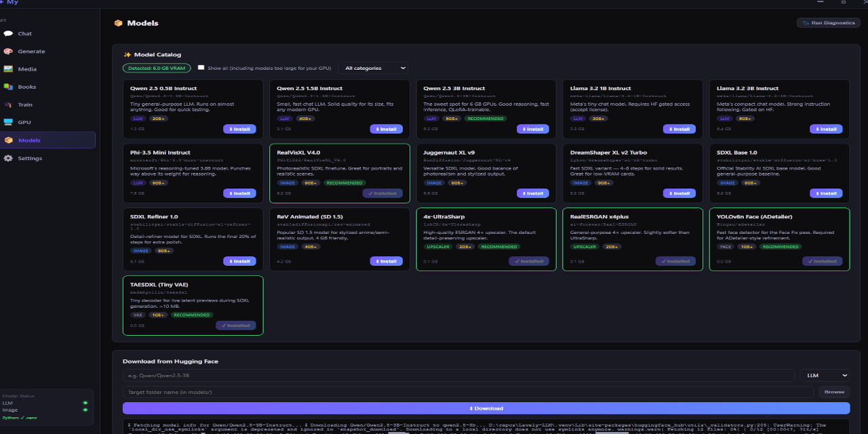Install Qwen 2.5 1.5B Instruct
868x434 pixels.
(386, 129)
